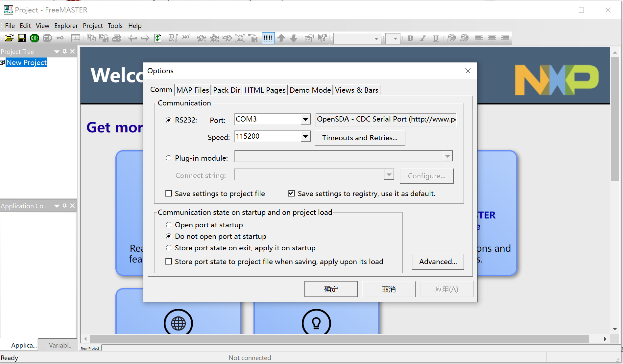Screen dimensions: 623x364
Task: Select New Project in the Project Tree
Action: (x=26, y=62)
